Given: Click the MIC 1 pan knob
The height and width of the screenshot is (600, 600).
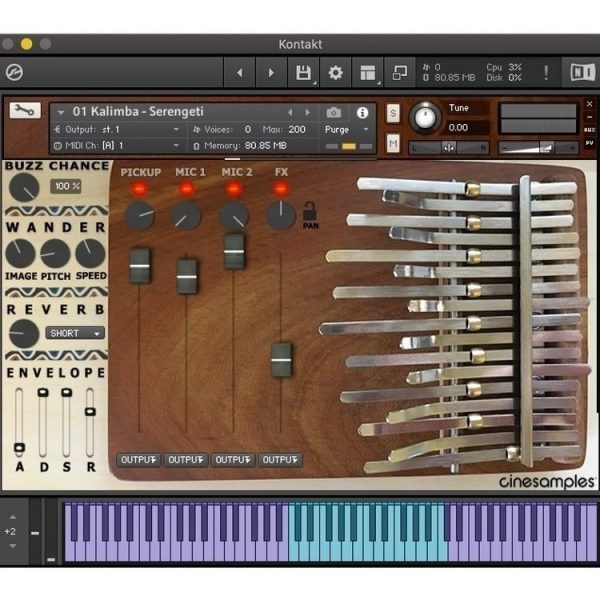Looking at the screenshot, I should tap(186, 216).
